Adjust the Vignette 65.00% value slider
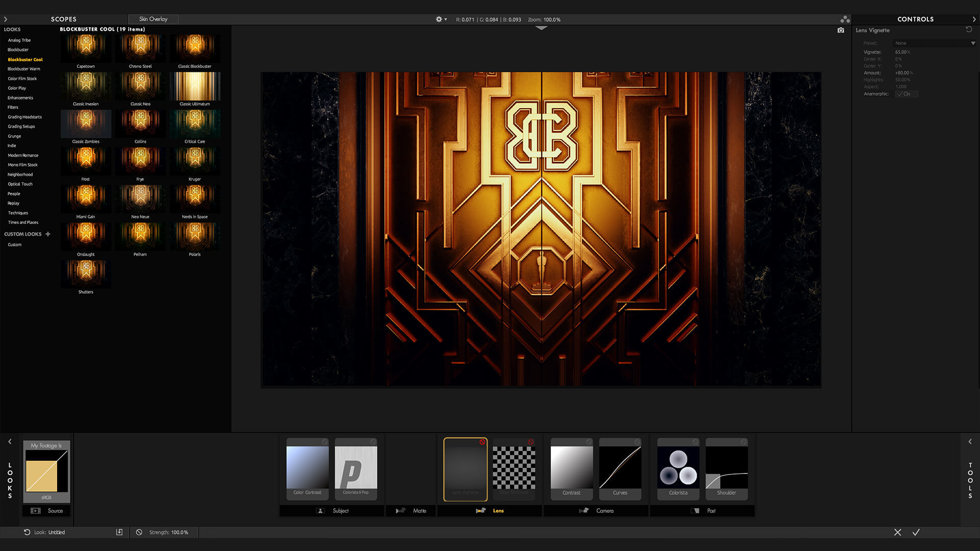The height and width of the screenshot is (551, 980). [901, 52]
